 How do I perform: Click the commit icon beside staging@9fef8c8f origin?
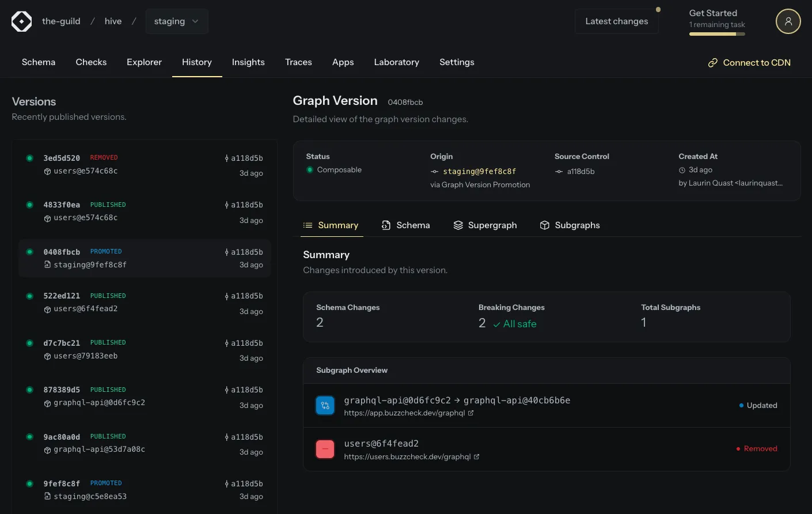tap(435, 172)
